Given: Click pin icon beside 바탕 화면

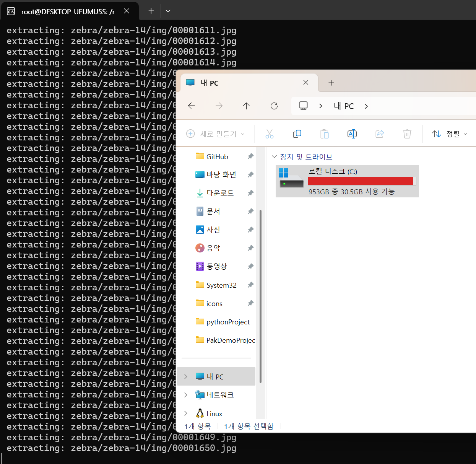Looking at the screenshot, I should point(250,175).
